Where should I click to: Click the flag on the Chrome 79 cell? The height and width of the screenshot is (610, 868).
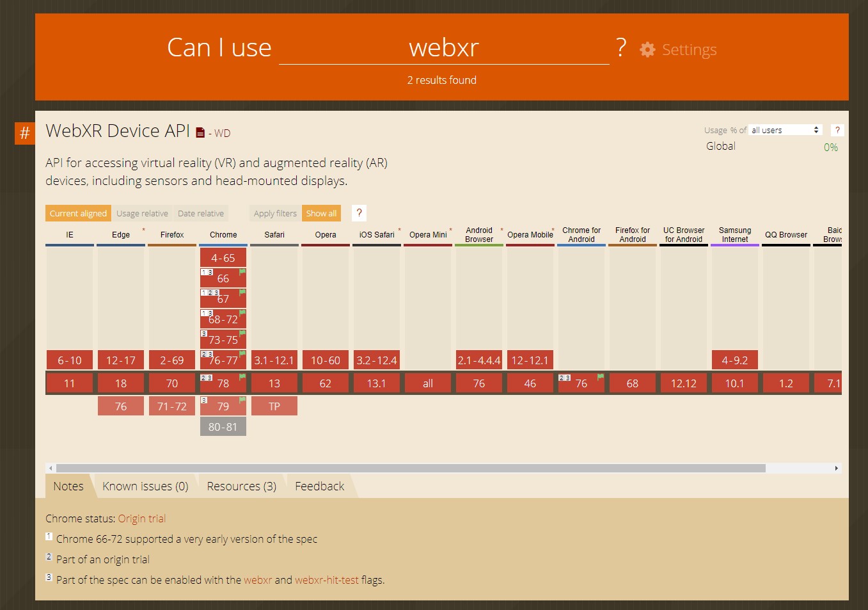[242, 399]
